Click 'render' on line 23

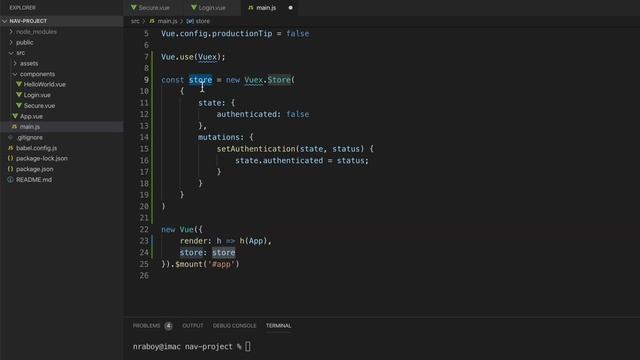coord(193,241)
